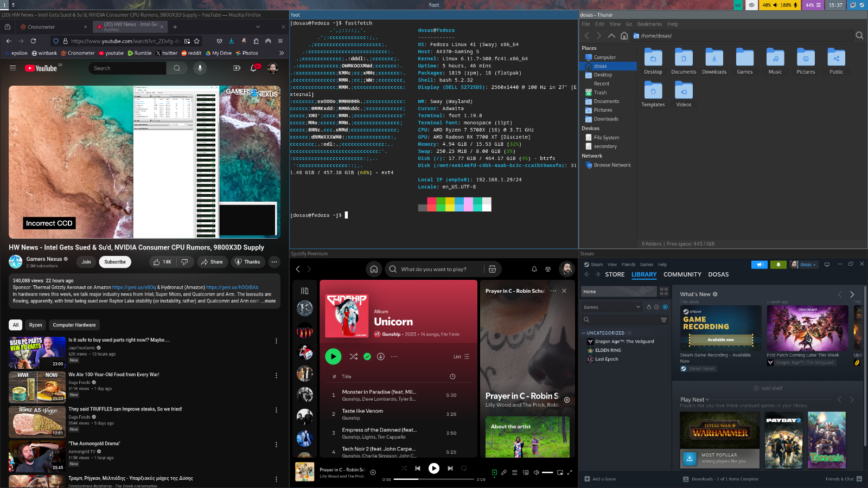Click the Spotify Home icon
The height and width of the screenshot is (488, 868).
pyautogui.click(x=374, y=269)
